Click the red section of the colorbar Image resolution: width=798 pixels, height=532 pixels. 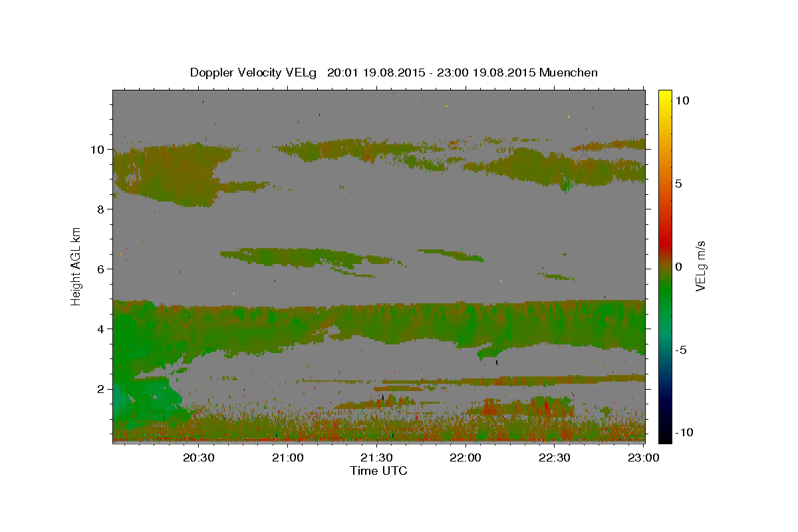click(665, 241)
